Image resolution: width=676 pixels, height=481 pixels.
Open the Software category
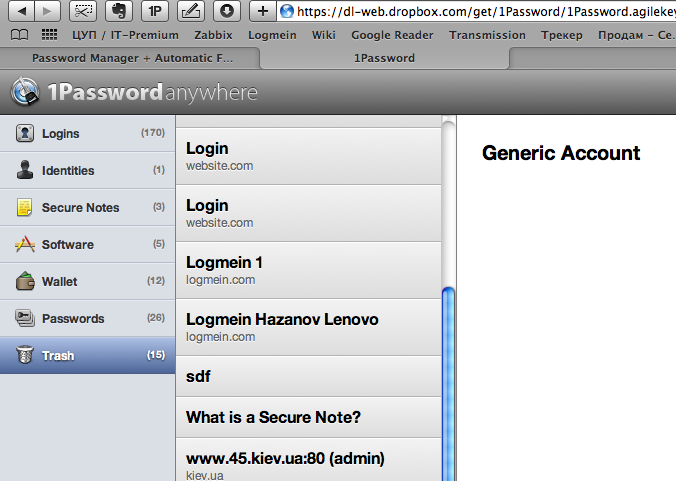[x=88, y=244]
